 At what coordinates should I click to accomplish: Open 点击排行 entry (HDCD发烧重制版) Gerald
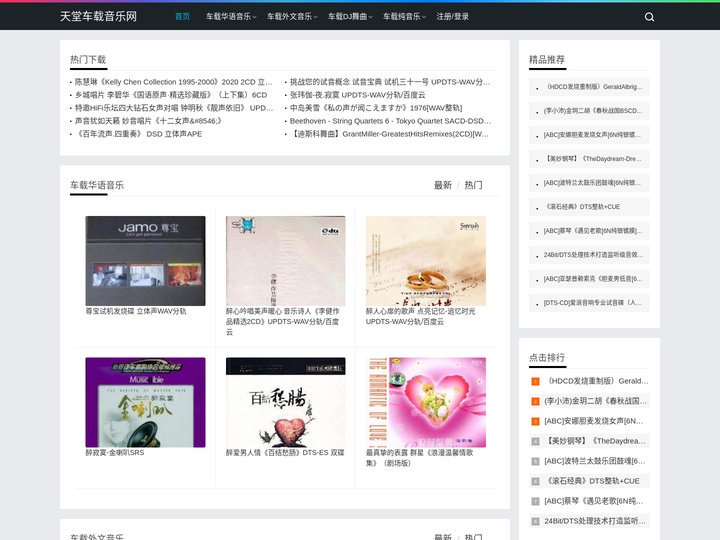point(596,381)
